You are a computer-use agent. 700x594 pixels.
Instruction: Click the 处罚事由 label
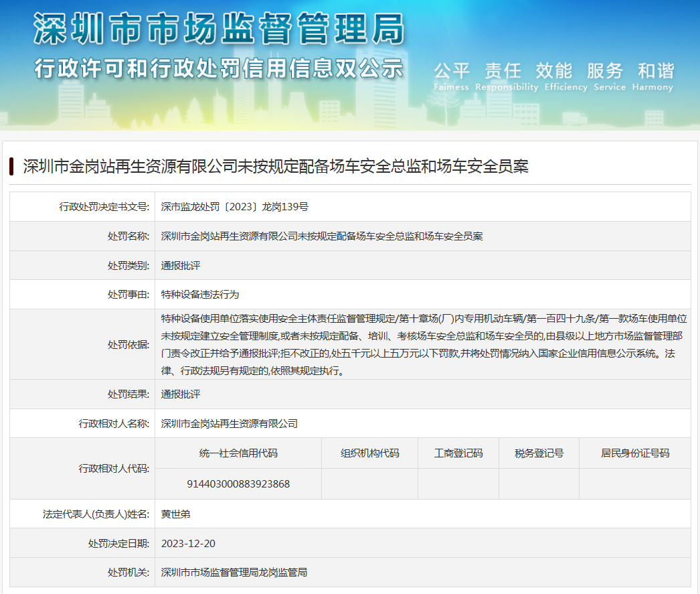tap(128, 295)
